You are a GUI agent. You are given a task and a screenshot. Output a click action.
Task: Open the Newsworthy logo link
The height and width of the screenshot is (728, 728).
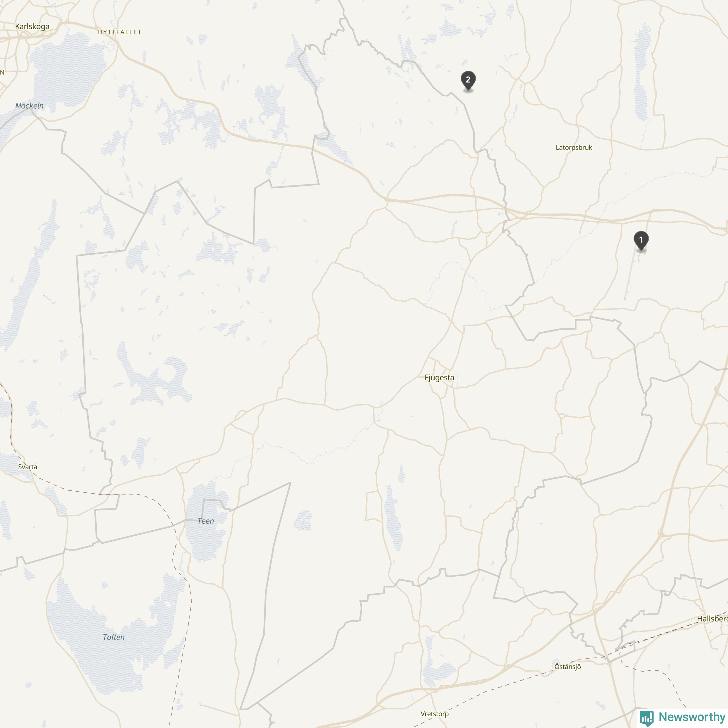(x=682, y=717)
